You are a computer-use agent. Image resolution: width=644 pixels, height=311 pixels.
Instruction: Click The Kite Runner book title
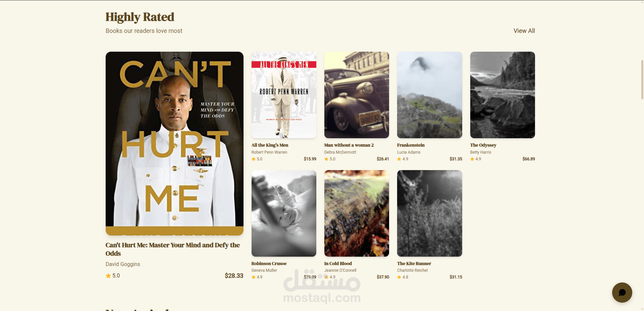click(x=414, y=264)
